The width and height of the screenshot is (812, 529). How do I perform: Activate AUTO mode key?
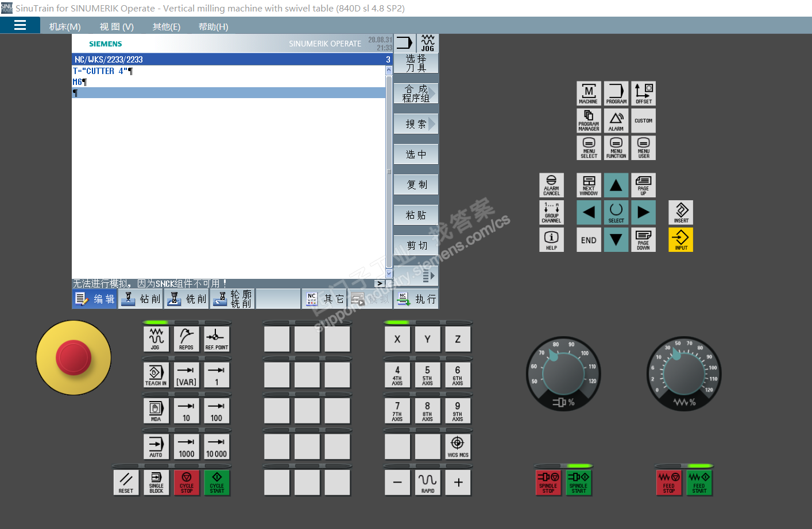[156, 446]
